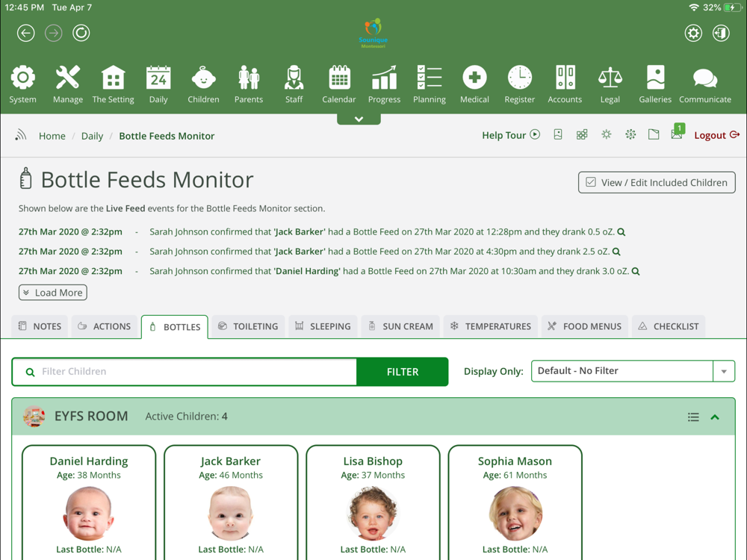Switch to the CHECKLIST tab
Viewport: 747px width, 560px height.
669,326
